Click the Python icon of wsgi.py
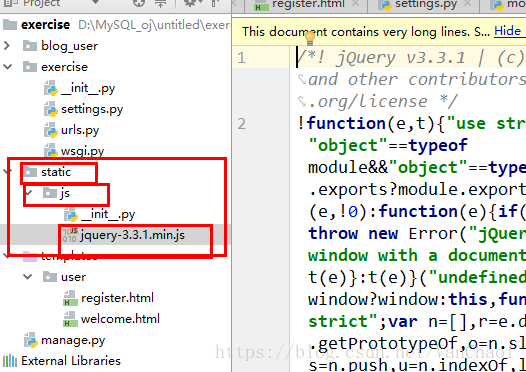The width and height of the screenshot is (526, 372). pos(51,151)
